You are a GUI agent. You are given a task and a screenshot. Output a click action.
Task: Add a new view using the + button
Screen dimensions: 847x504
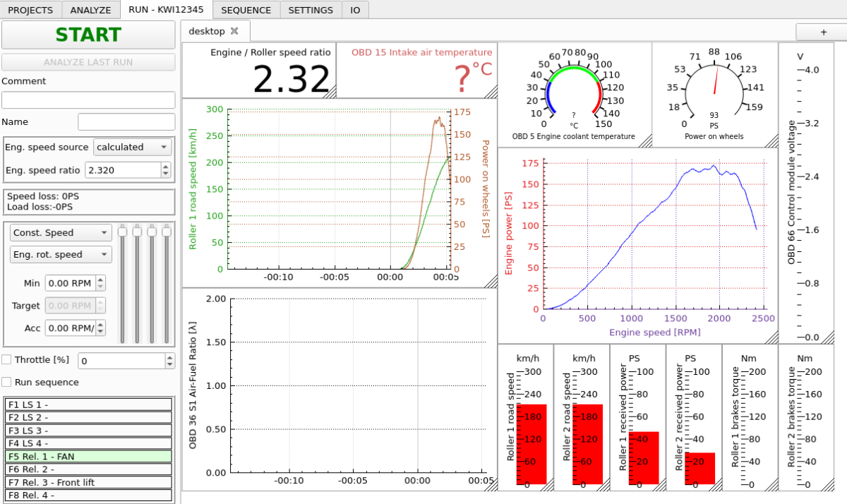(x=823, y=32)
